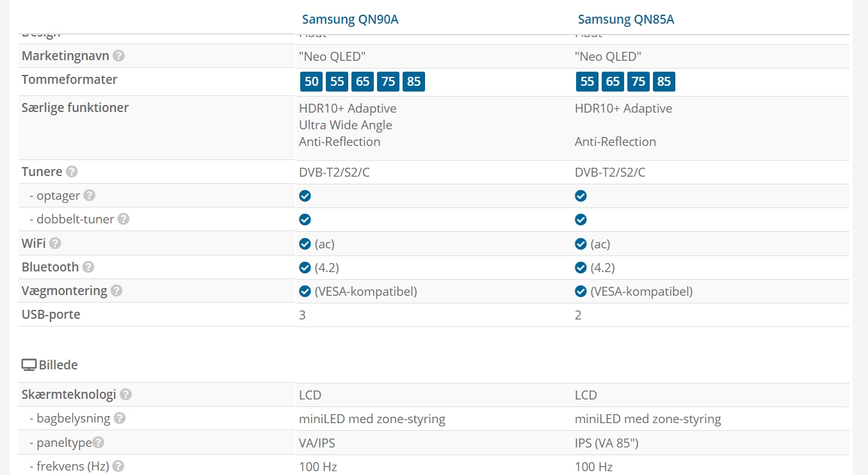Screen dimensions: 868x475
Task: Click help icon next to bagbelysning
Action: click(x=120, y=418)
